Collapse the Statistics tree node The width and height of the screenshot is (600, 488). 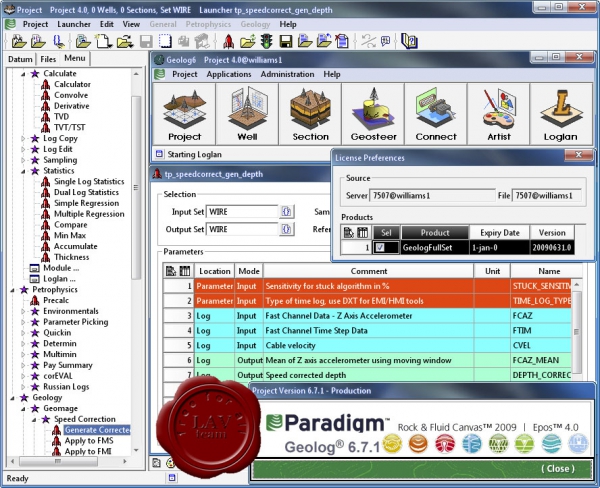point(23,171)
